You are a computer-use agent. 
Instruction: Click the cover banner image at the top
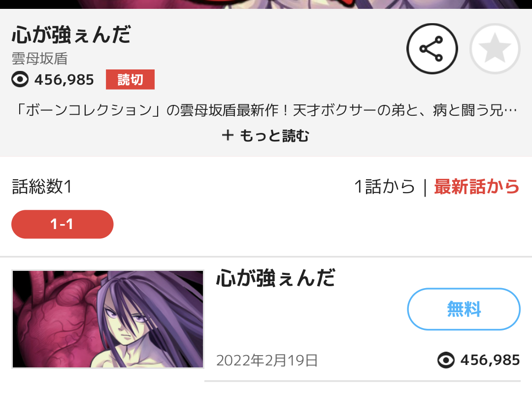[266, 4]
